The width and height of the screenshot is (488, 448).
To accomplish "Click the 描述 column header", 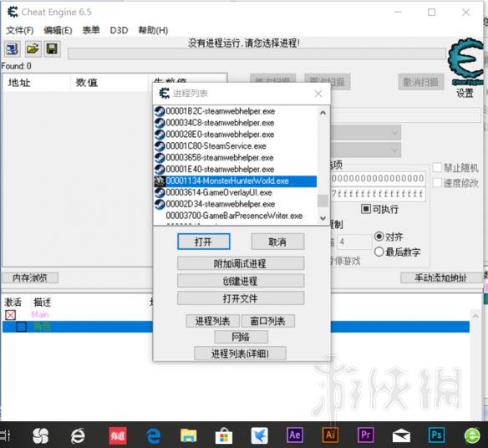I will coord(42,302).
